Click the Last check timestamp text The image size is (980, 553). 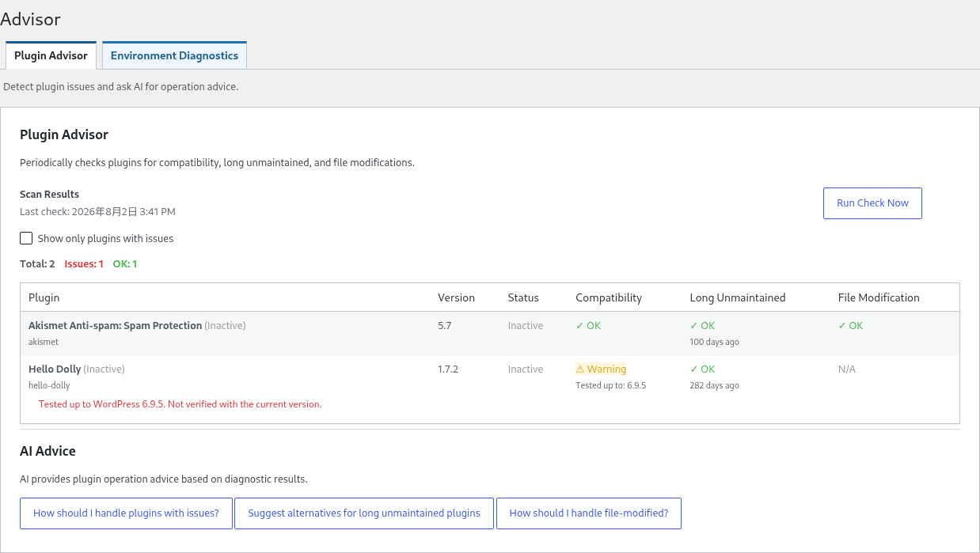[x=97, y=212]
